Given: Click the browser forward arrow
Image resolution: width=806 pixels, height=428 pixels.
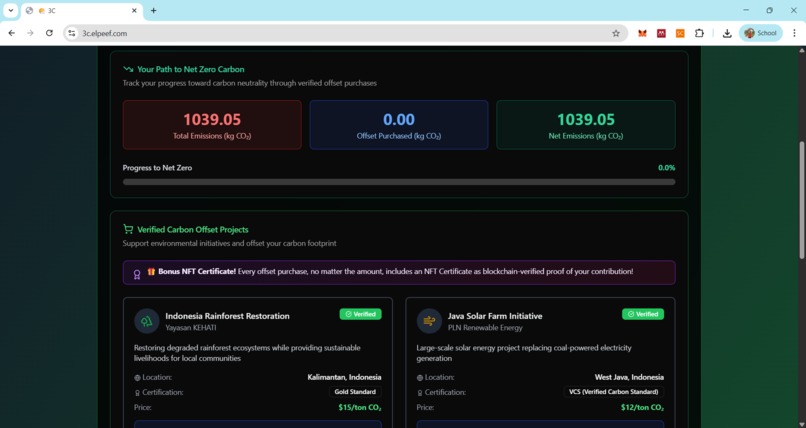Looking at the screenshot, I should tap(30, 33).
